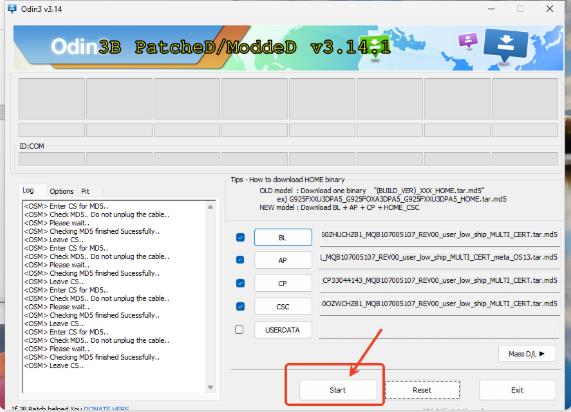Open the DONATE HERE link
The image size is (571, 412).
(106, 409)
